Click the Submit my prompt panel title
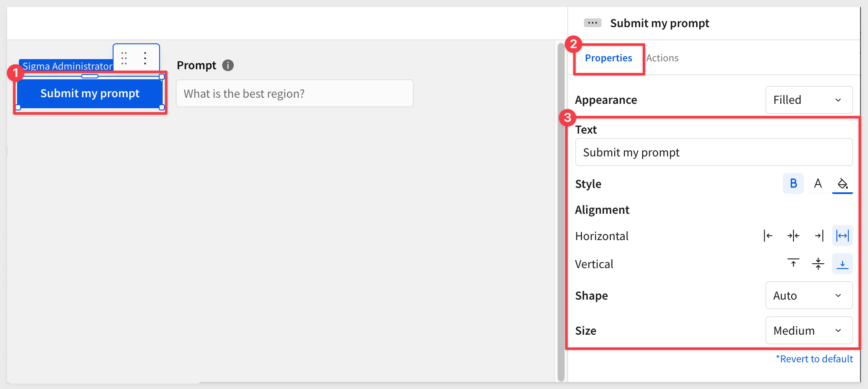This screenshot has width=868, height=389. click(659, 23)
